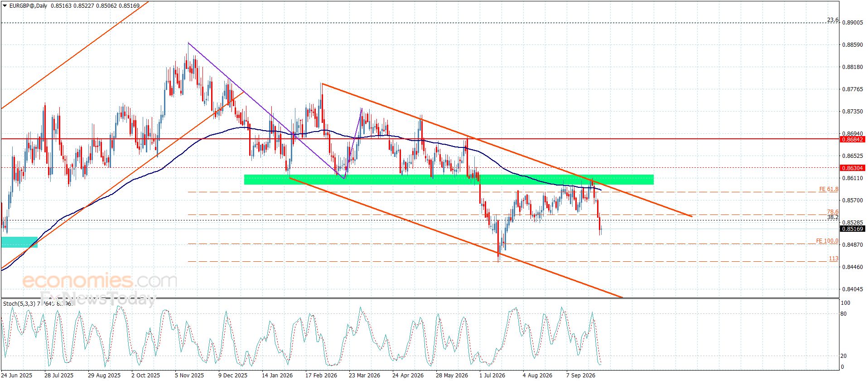868x381 pixels.
Task: Select the EURGBP@,Daily chart title text
Action: coord(28,6)
